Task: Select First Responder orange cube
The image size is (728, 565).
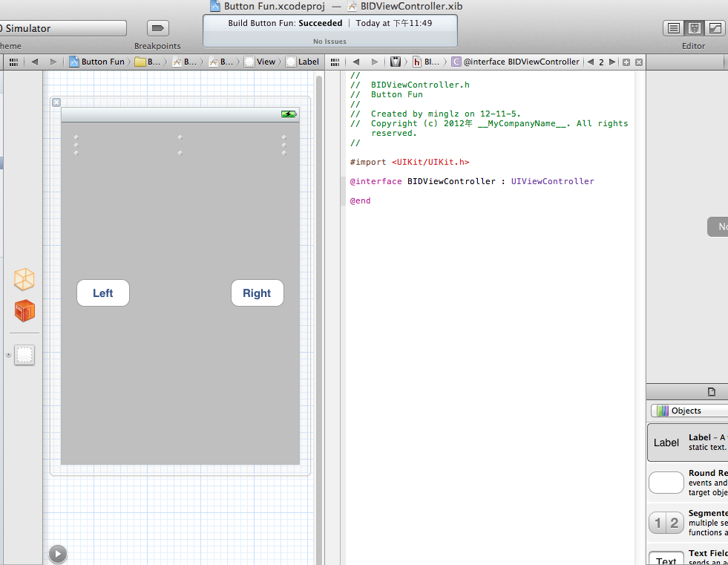Action: (24, 311)
